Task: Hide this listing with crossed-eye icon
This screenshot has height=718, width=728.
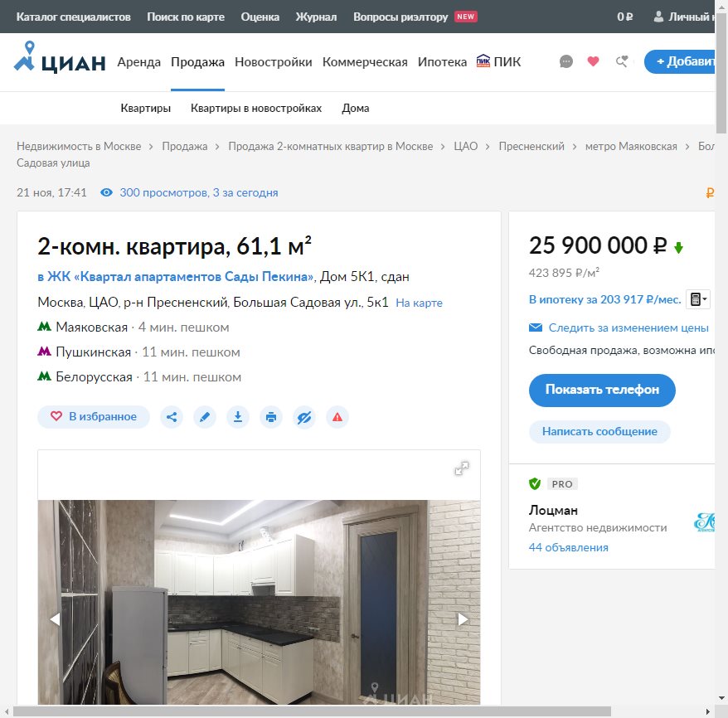Action: 304,417
